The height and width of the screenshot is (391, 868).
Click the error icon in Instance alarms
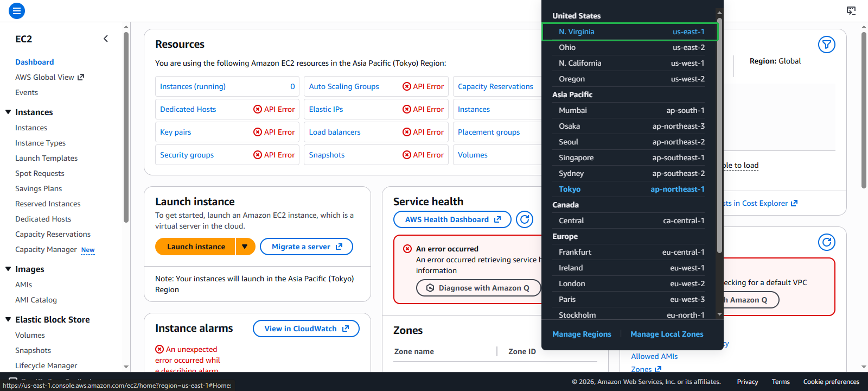(x=159, y=349)
